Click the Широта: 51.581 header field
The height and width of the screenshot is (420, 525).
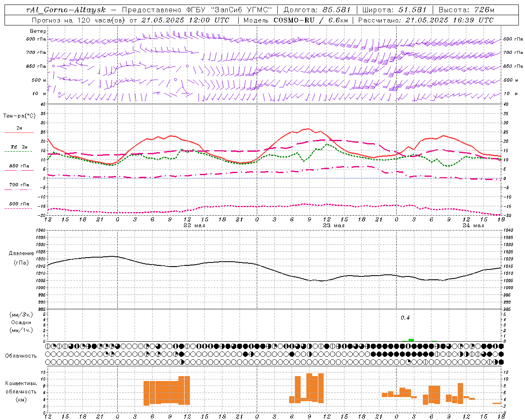click(394, 10)
